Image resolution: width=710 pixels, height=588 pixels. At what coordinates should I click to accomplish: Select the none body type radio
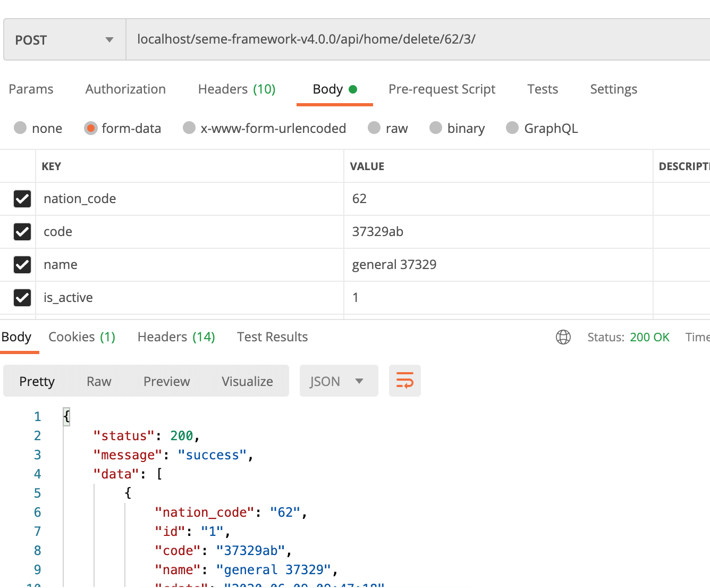pos(20,128)
